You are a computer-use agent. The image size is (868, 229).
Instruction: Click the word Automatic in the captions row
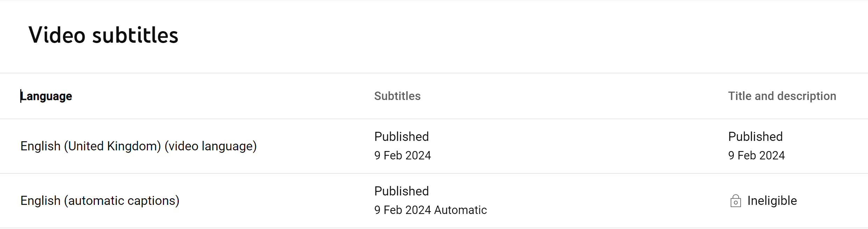coord(461,210)
